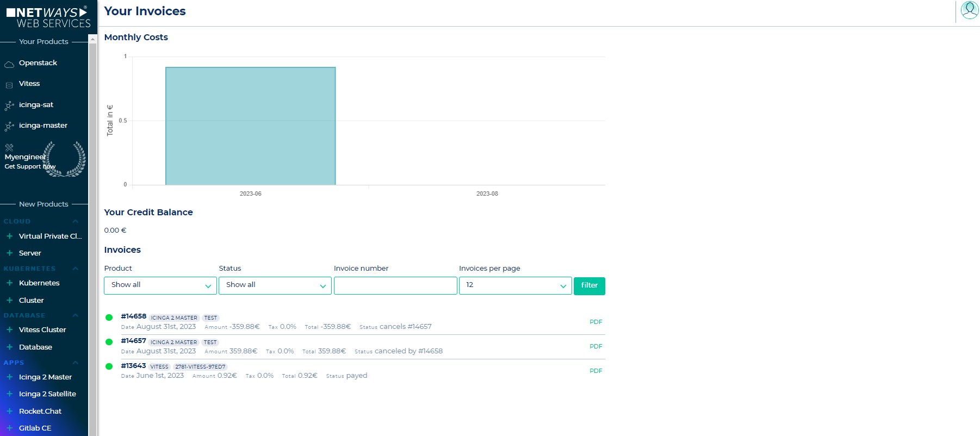Viewport: 980px width, 436px height.
Task: Select Icinga 2 Master app
Action: [x=45, y=377]
